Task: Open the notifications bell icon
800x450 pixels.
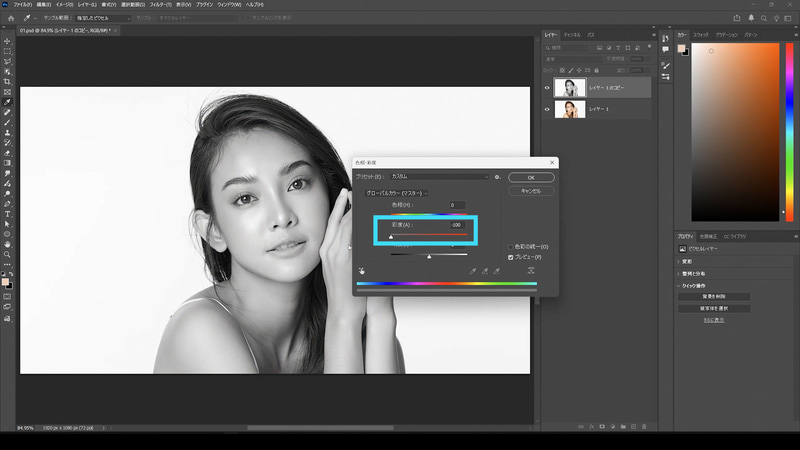Action: (751, 18)
